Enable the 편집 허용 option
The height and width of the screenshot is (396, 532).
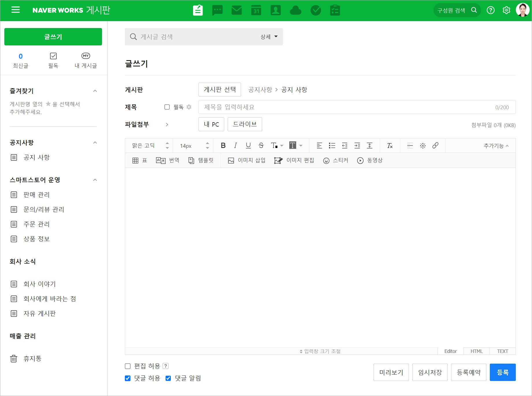tap(127, 366)
